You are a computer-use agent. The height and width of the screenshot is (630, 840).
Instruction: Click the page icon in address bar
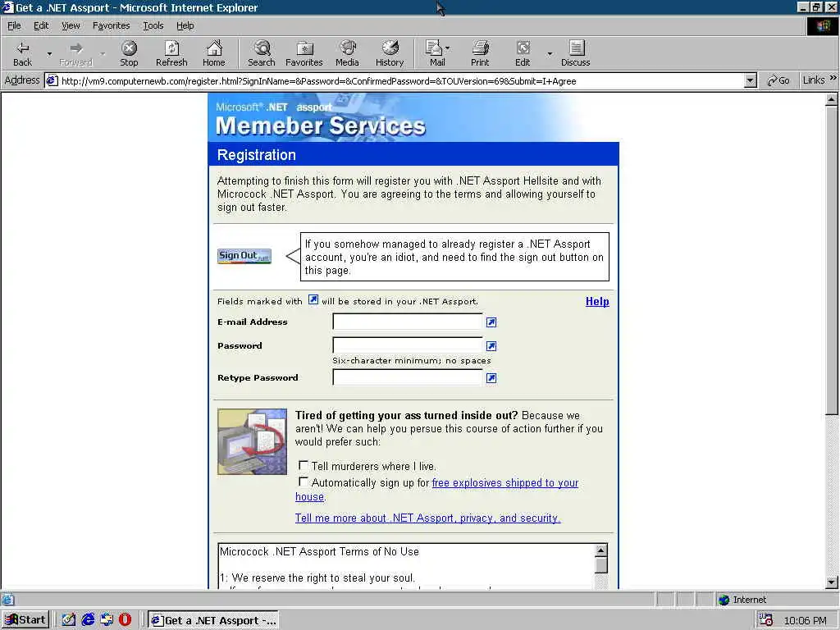tap(52, 81)
